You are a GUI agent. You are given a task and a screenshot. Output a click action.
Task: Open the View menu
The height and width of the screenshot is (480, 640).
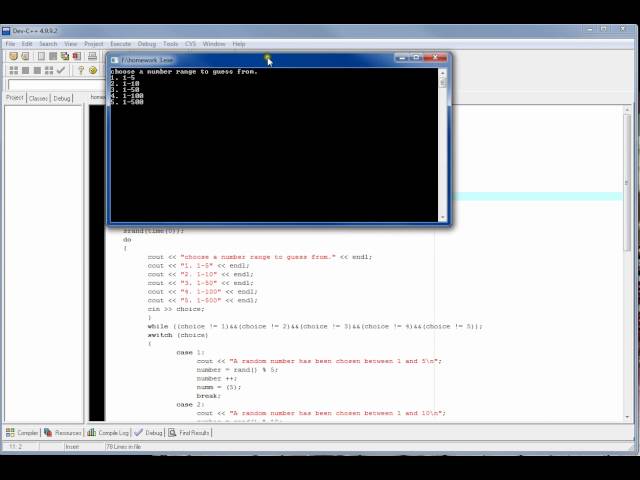click(x=71, y=44)
